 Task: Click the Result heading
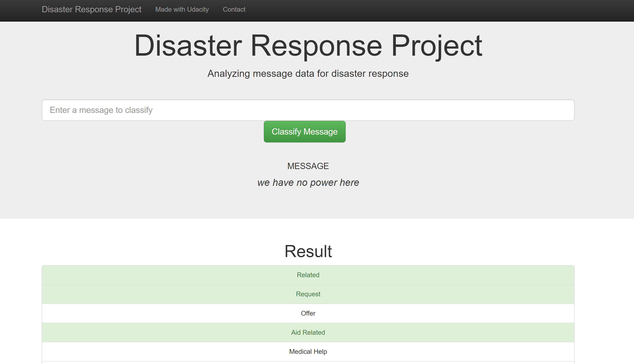click(x=308, y=251)
